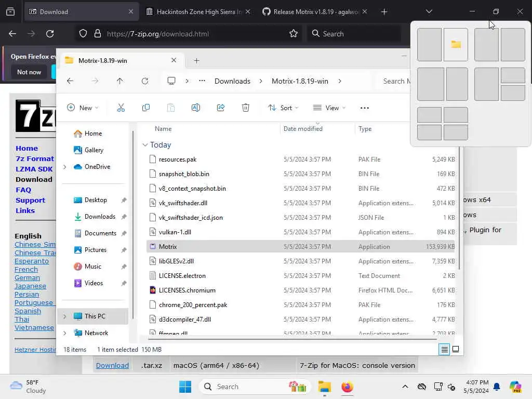Click the file list horizontal scrollbar
532x399 pixels.
[292, 339]
